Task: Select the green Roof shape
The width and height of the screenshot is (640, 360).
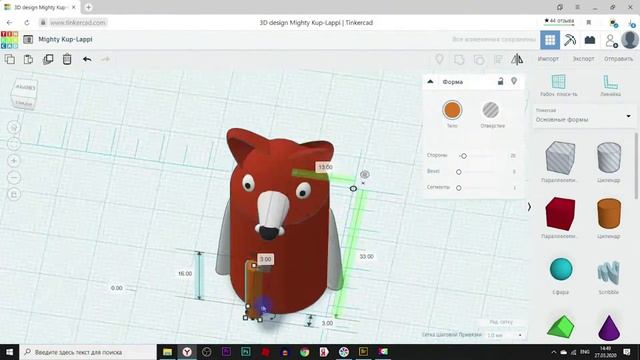Action: pos(560,326)
